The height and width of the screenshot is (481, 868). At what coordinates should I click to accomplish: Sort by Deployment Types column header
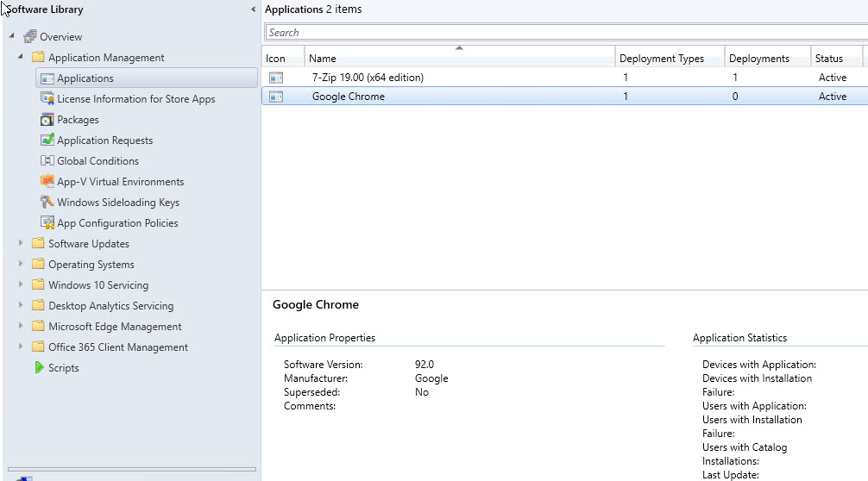pos(662,59)
